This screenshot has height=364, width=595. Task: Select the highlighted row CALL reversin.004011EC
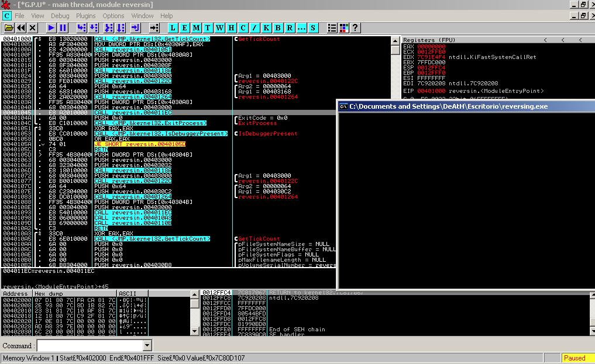coord(169,113)
